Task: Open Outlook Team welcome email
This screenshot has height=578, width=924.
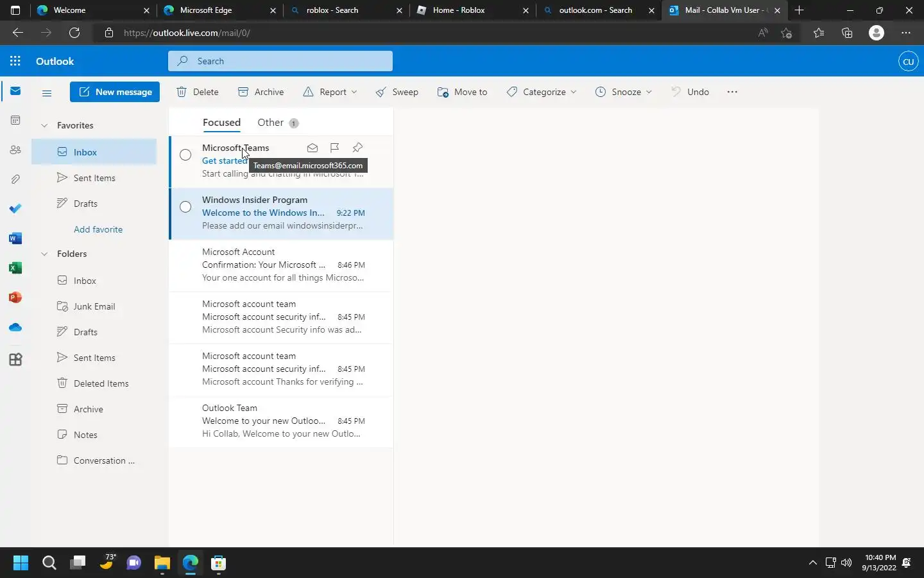Action: (281, 421)
